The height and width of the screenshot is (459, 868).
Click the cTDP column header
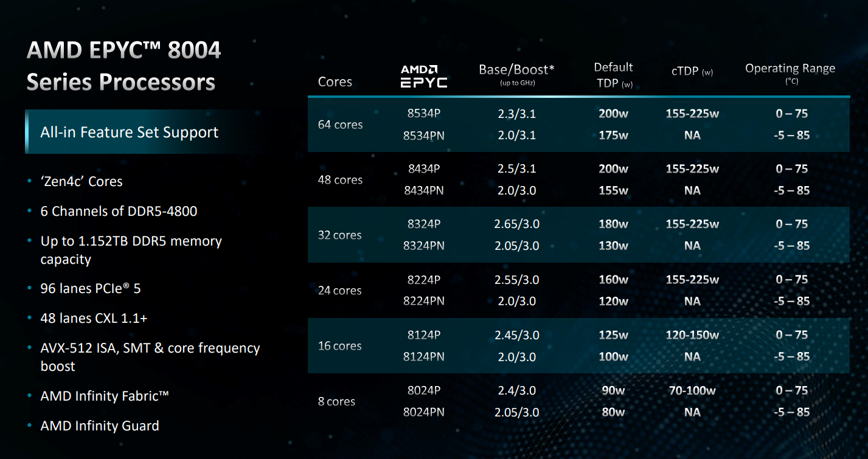click(692, 72)
